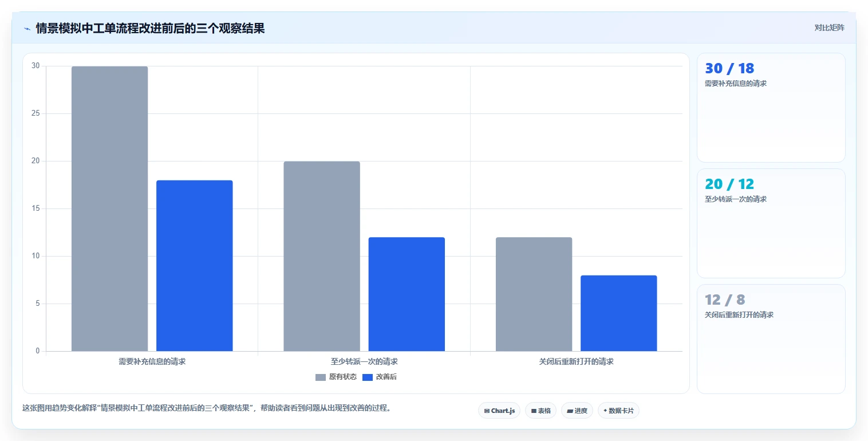Click 关闭后重新打开的请求 label inside the data card

pos(739,315)
